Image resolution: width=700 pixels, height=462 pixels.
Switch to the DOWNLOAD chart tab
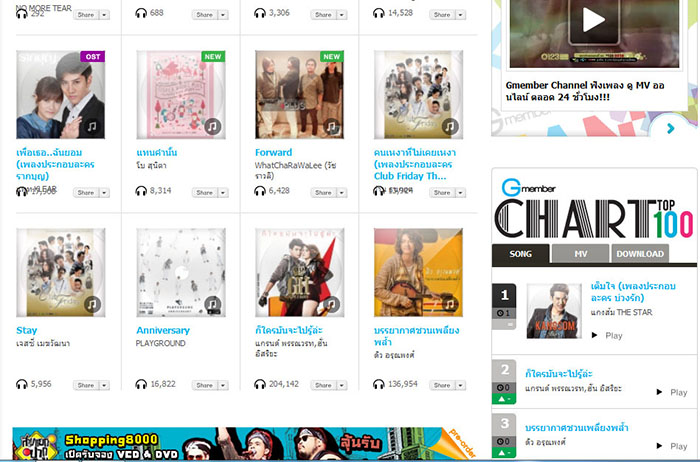(640, 254)
